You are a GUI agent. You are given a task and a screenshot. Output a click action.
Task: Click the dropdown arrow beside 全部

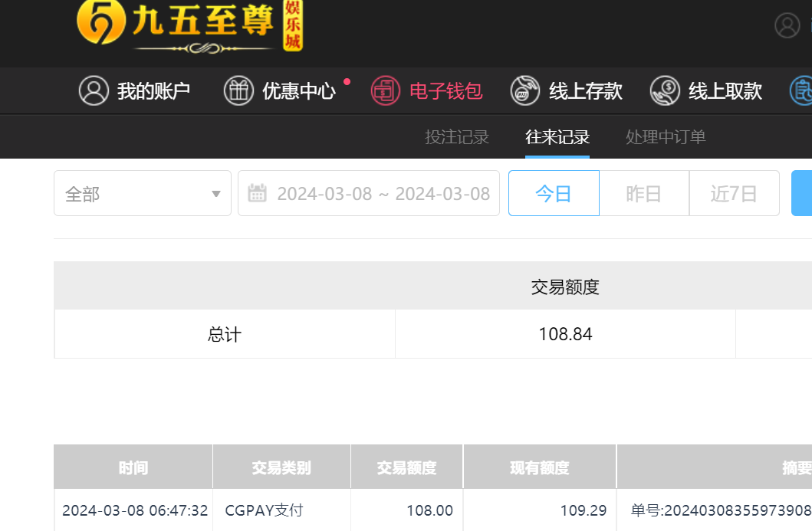[x=216, y=194]
